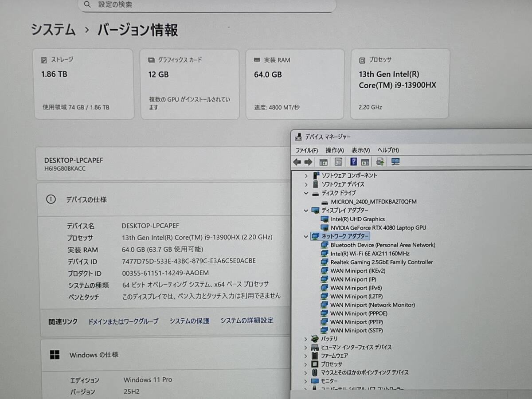Image resolution: width=532 pixels, height=399 pixels.
Task: Click the product ID value 00355-61151-14249-AAOEM
Action: [x=165, y=273]
